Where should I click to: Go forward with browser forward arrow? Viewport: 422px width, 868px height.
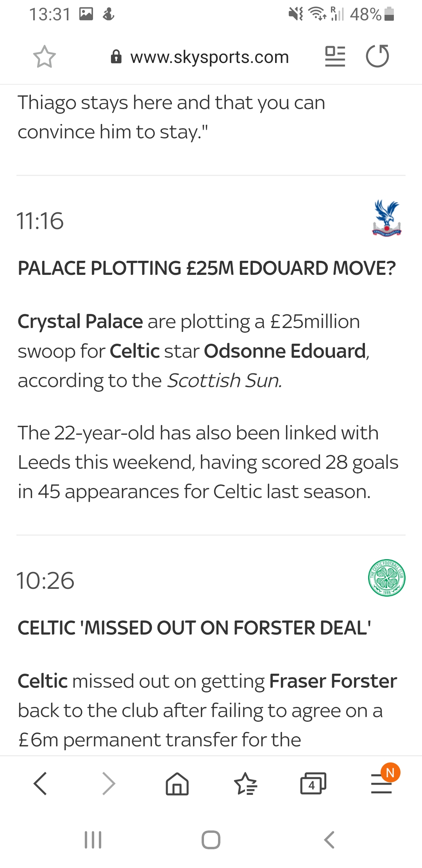click(109, 784)
